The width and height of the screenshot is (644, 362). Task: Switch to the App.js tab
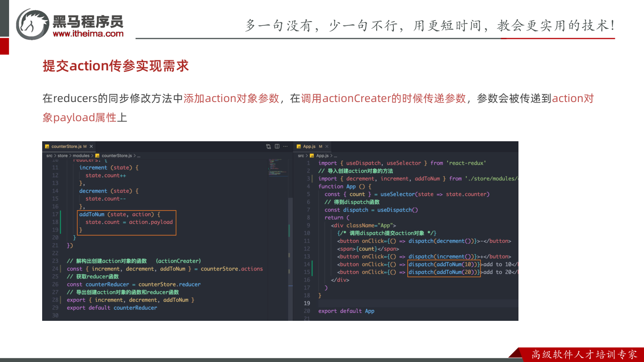(x=313, y=147)
